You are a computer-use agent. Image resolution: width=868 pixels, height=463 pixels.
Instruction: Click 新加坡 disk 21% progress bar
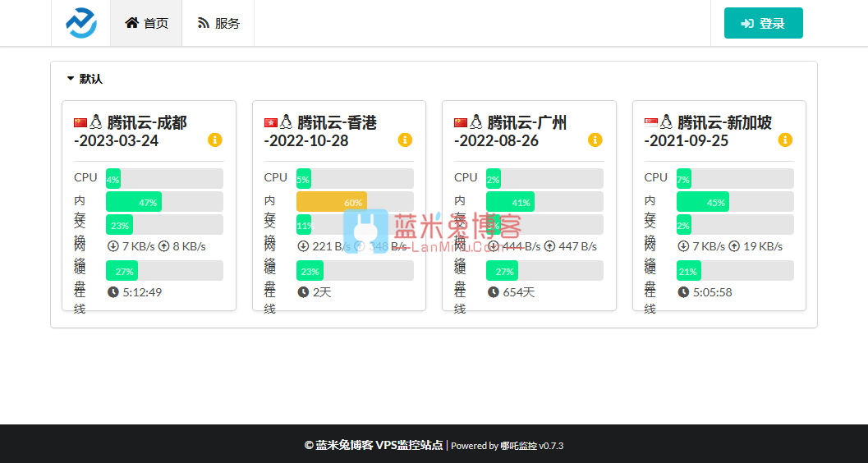coord(735,271)
